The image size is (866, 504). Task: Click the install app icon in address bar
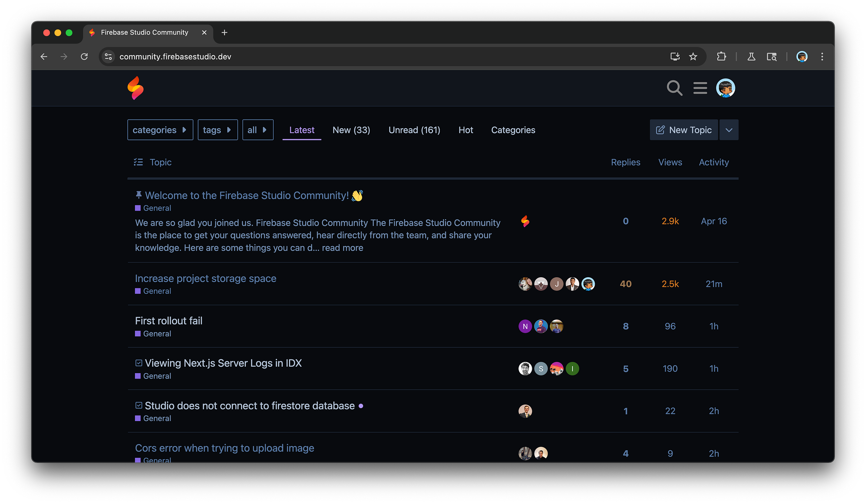[x=675, y=57]
